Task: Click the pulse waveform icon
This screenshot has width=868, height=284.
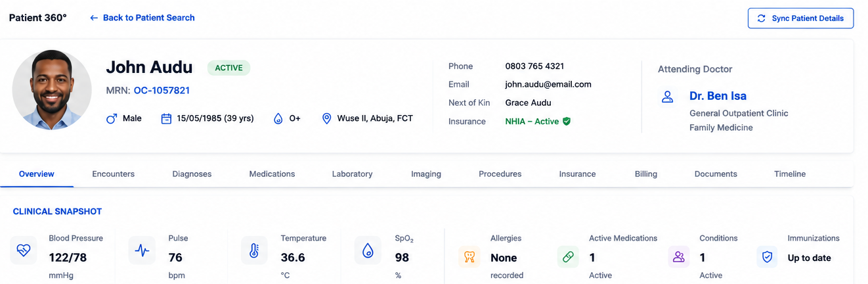Action: [x=142, y=250]
